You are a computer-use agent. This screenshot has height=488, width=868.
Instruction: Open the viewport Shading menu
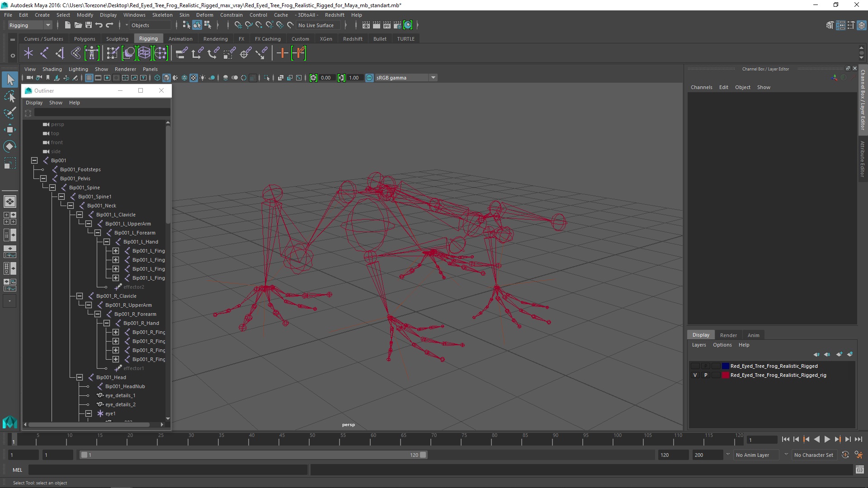point(52,69)
